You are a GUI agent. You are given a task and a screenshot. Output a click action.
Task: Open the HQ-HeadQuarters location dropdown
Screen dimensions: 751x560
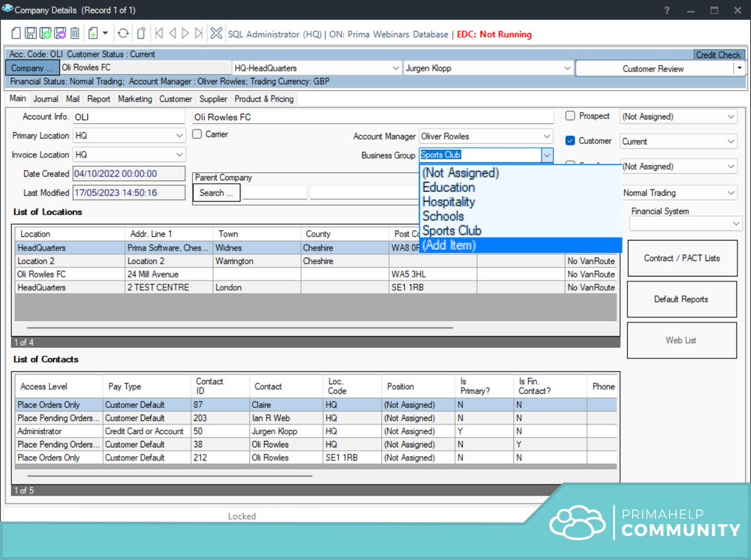(395, 68)
